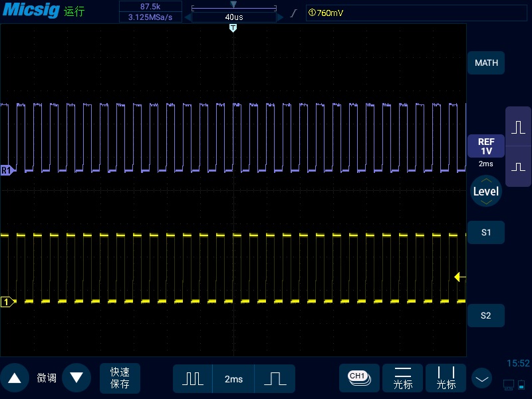
Task: Toggle the REF 1V reference channel
Action: tap(486, 146)
